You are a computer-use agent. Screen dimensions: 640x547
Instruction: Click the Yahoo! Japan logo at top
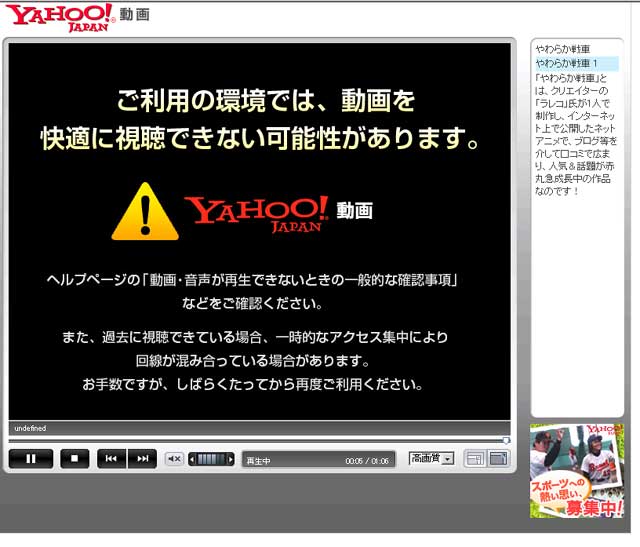(60, 17)
